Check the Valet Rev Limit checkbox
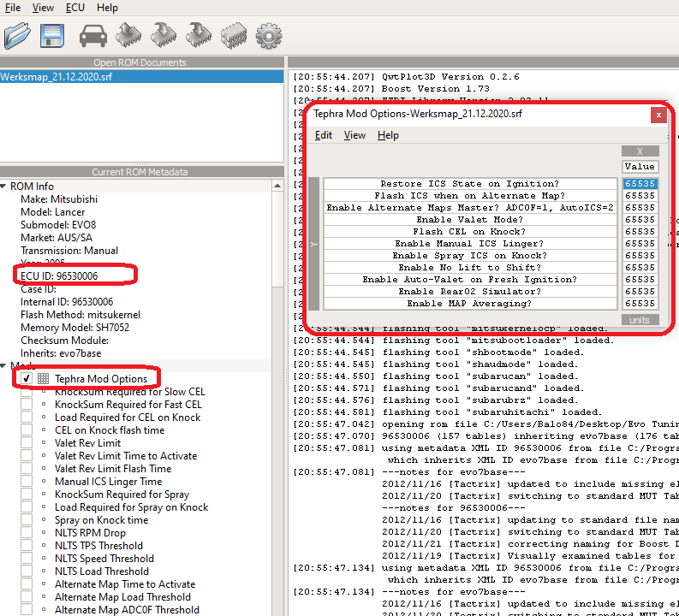The height and width of the screenshot is (616, 679). point(27,443)
